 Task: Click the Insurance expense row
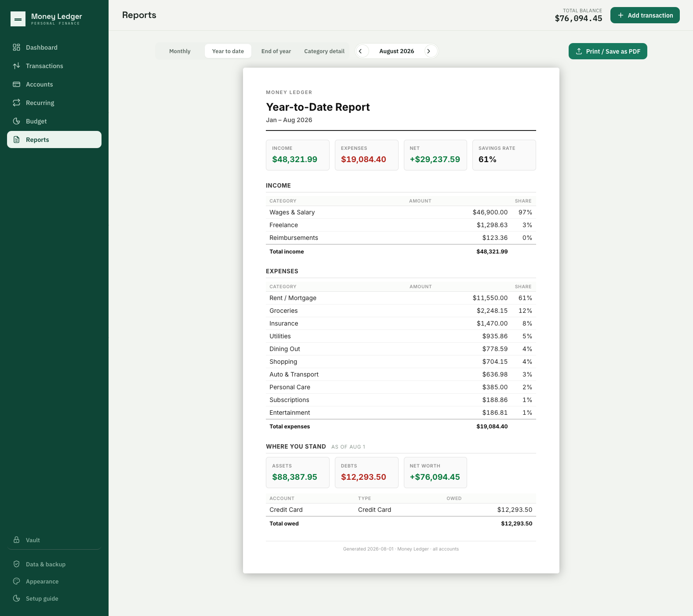(x=401, y=323)
